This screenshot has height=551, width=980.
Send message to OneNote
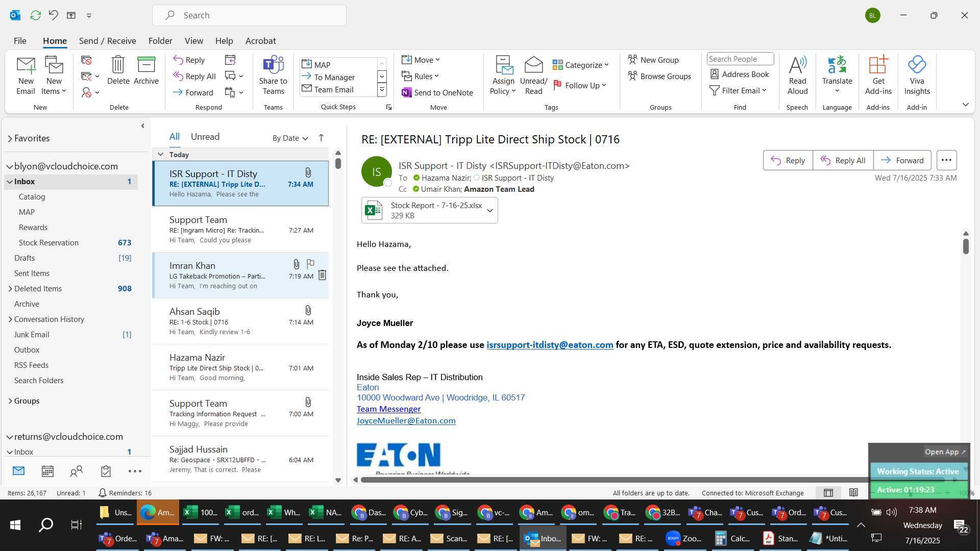click(437, 92)
